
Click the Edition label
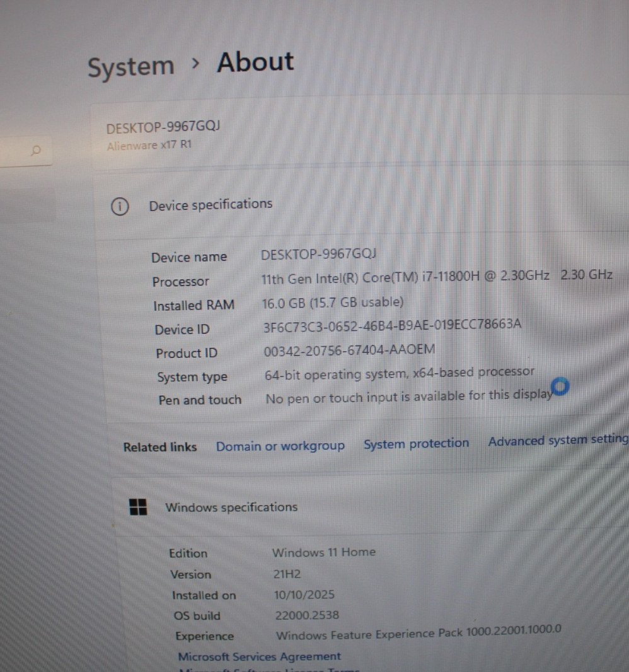[x=188, y=553]
